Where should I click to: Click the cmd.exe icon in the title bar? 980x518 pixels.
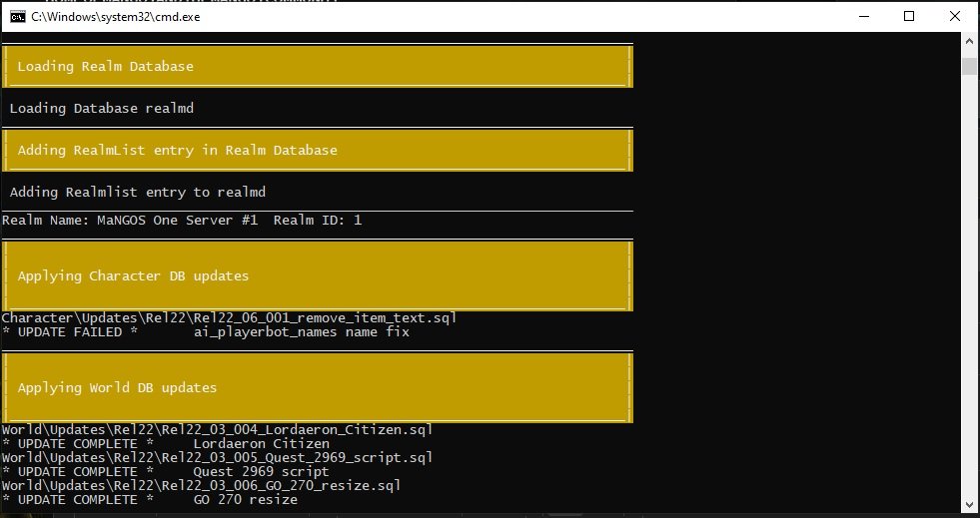pos(18,17)
